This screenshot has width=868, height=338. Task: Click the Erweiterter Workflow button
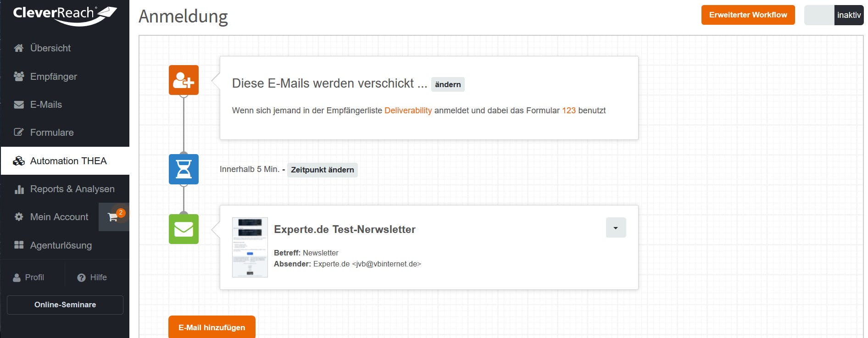[748, 15]
